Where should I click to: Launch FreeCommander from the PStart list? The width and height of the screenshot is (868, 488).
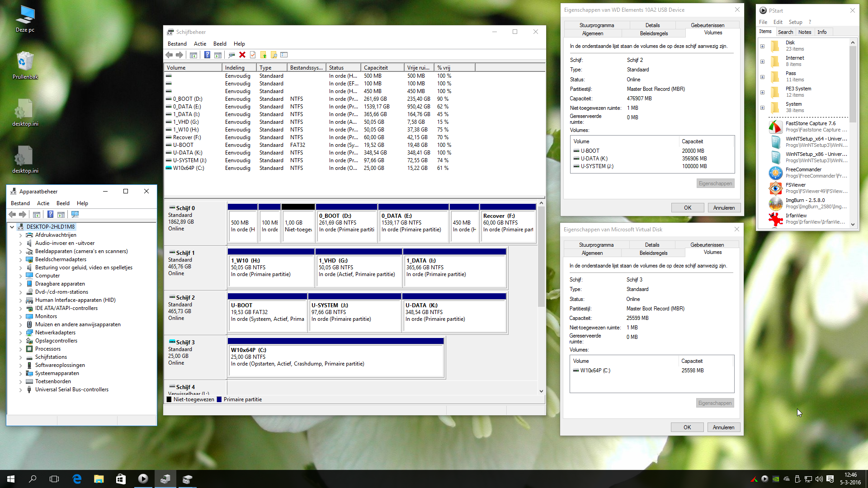pyautogui.click(x=809, y=173)
